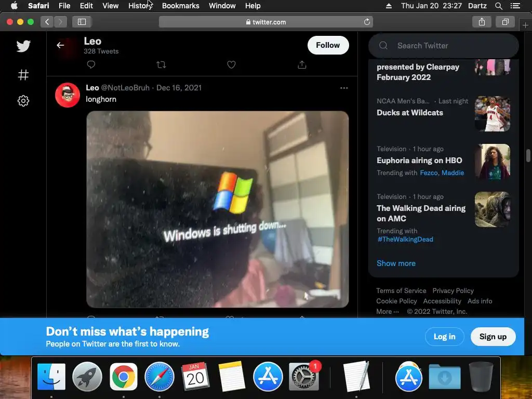Click the @NotLeoBruh handle
This screenshot has height=399, width=532.
click(125, 88)
